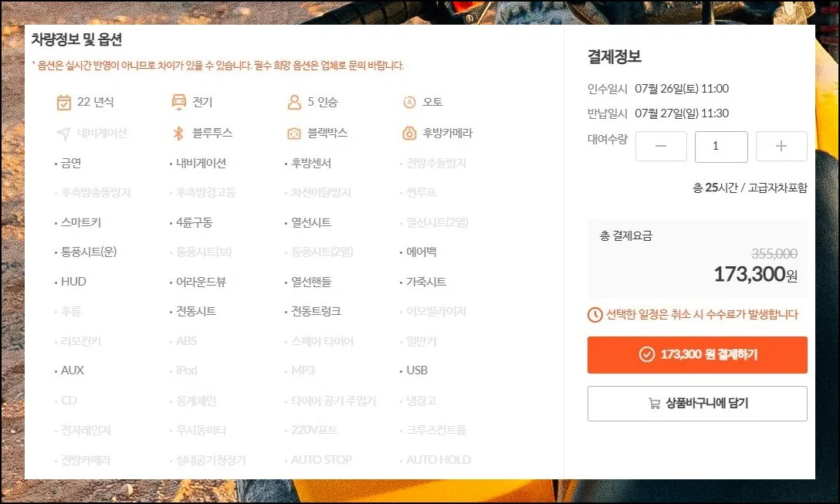
Task: Decrease rental quantity with minus button
Action: point(661,147)
